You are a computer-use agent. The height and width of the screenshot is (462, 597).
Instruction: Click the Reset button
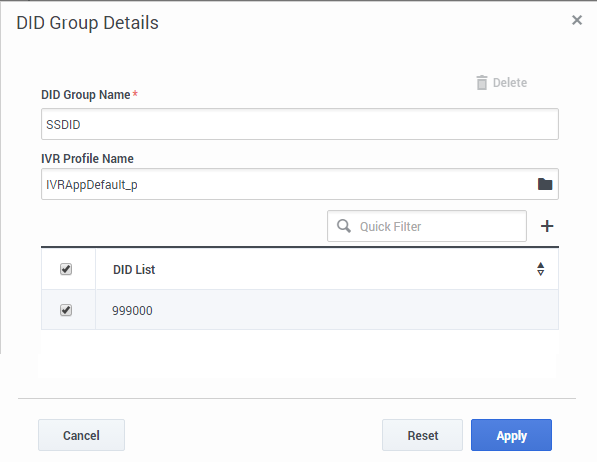click(x=422, y=435)
